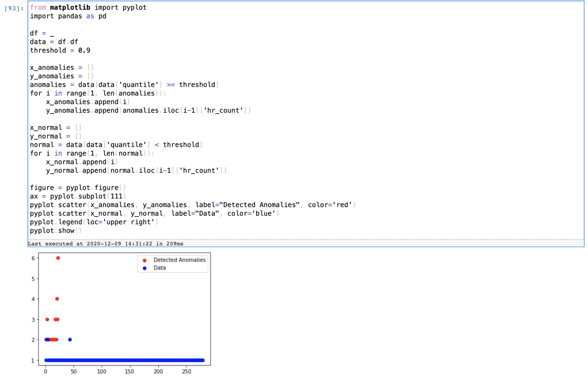Click the x-axis tick label 250
Image resolution: width=588 pixels, height=376 pixels.
[186, 371]
